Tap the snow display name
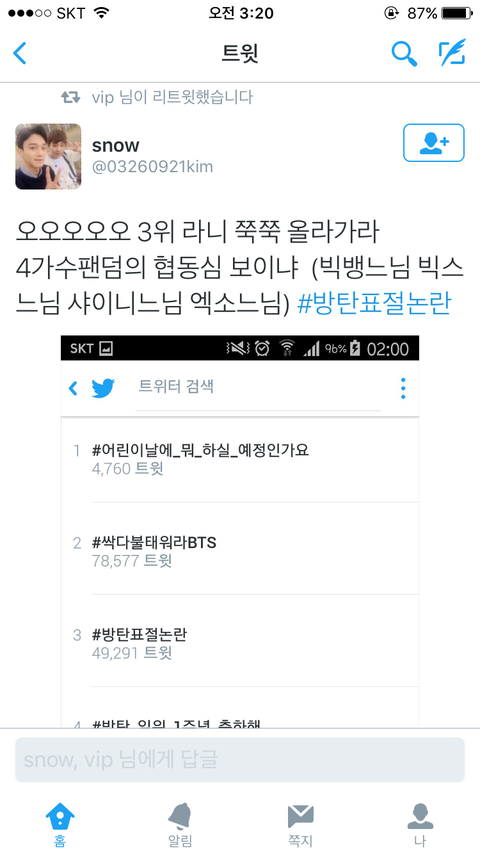This screenshot has width=480, height=854. [x=116, y=145]
